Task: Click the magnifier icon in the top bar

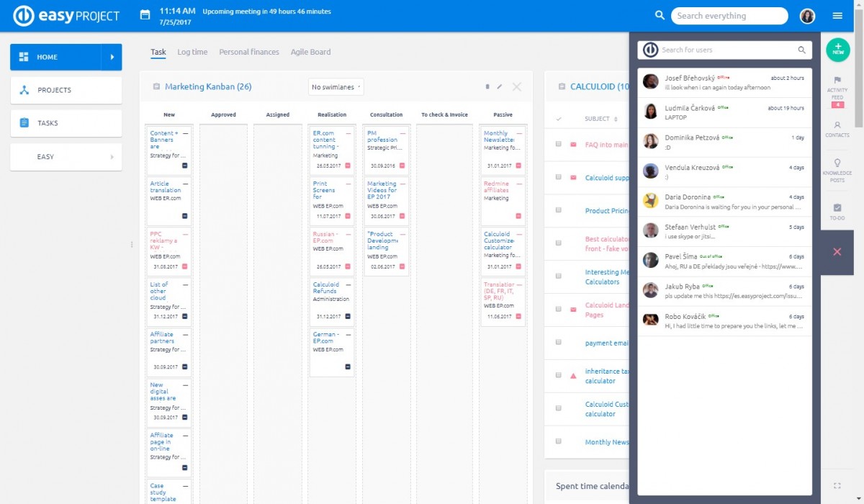Action: [x=660, y=16]
